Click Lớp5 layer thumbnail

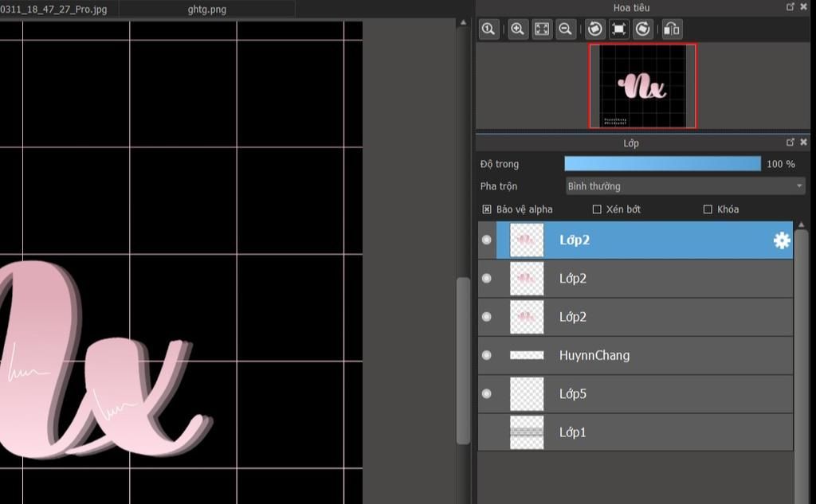[527, 394]
